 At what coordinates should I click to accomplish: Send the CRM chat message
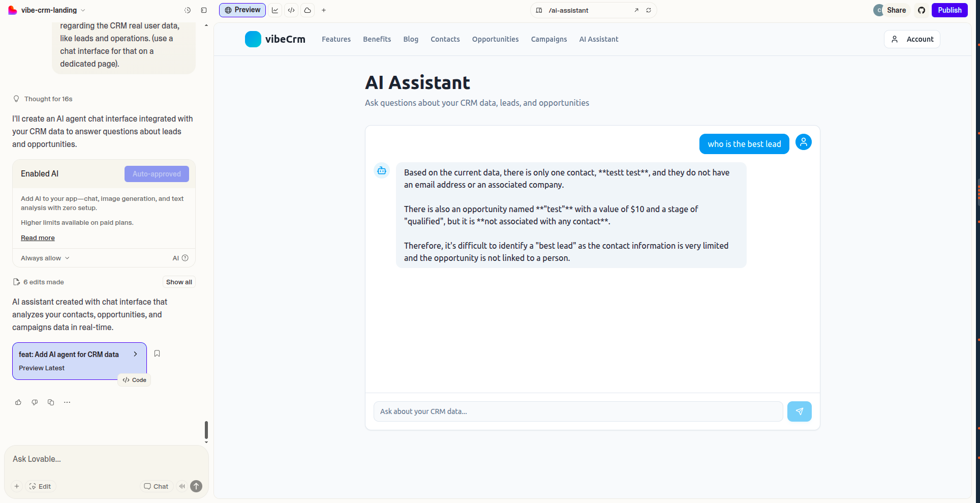(x=799, y=411)
